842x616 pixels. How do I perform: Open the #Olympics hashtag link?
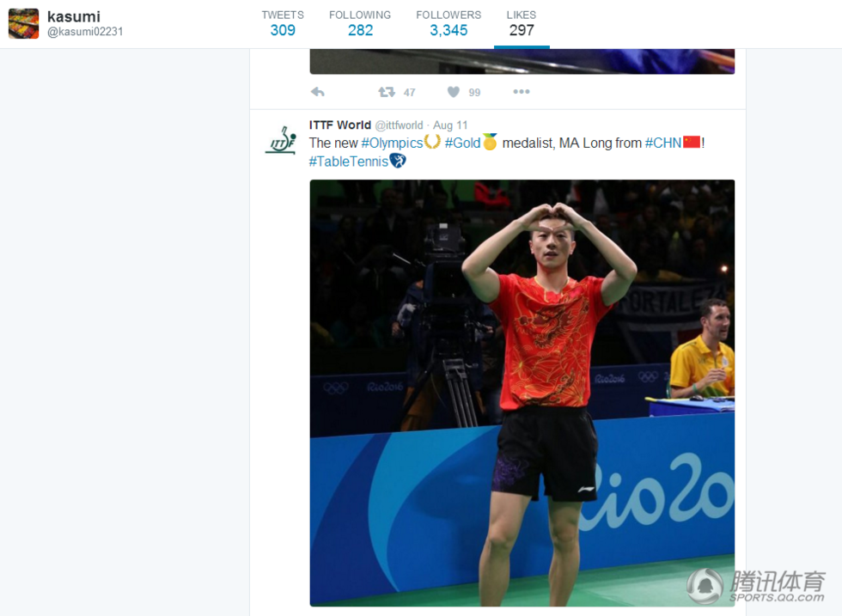point(392,143)
